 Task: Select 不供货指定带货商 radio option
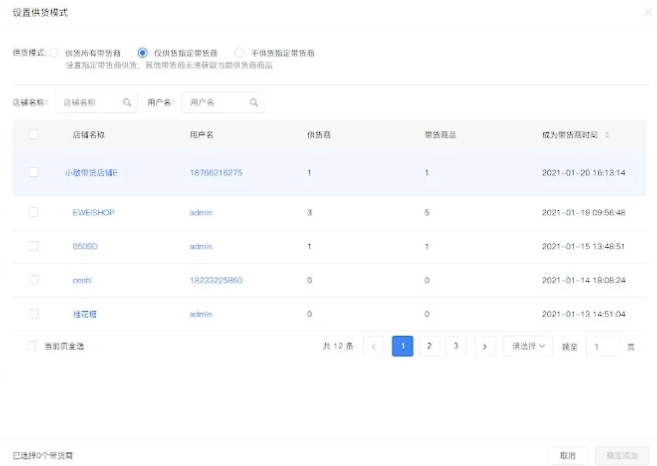pos(239,53)
